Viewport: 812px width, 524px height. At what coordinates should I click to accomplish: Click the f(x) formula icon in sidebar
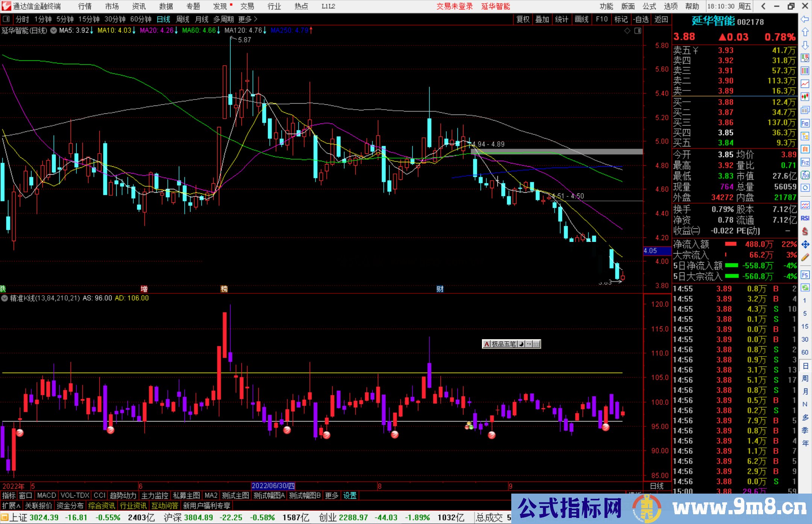[805, 175]
